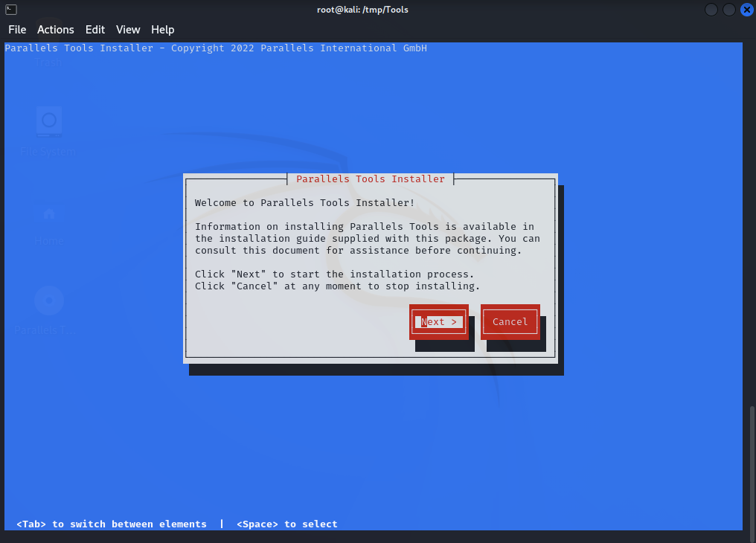Click the line starting 'Click "Cancel" at any moment'

(338, 286)
